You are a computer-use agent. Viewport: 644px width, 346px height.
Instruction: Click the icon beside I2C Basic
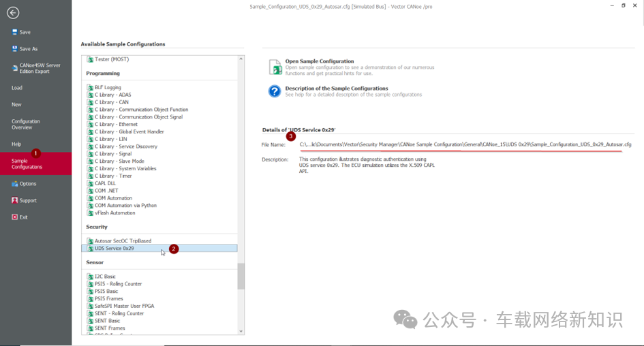[x=91, y=277]
